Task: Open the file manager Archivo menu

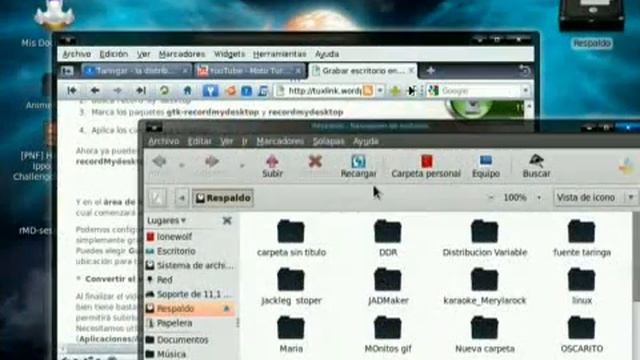Action: click(164, 141)
